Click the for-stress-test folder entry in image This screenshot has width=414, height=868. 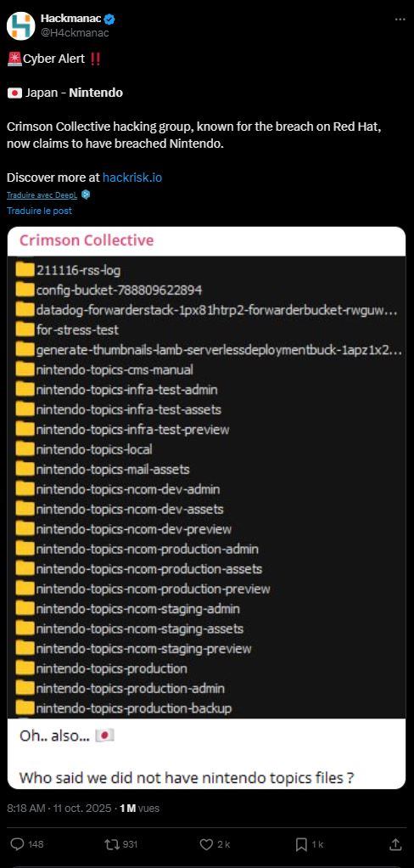click(67, 330)
